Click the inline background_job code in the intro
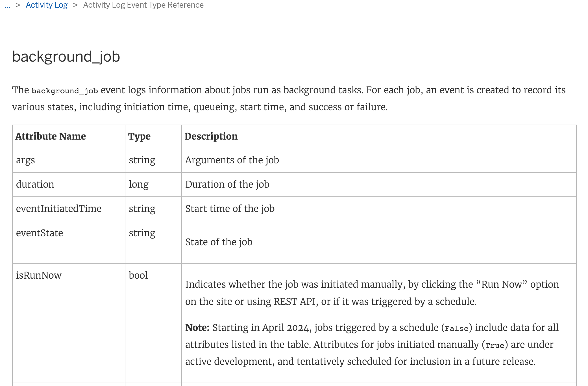Screen dimensions: 588x386 (x=65, y=91)
